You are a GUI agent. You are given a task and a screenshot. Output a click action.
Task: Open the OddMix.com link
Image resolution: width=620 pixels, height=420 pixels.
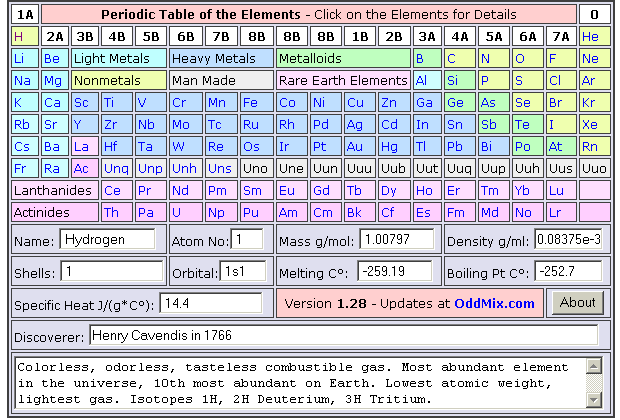pyautogui.click(x=494, y=303)
